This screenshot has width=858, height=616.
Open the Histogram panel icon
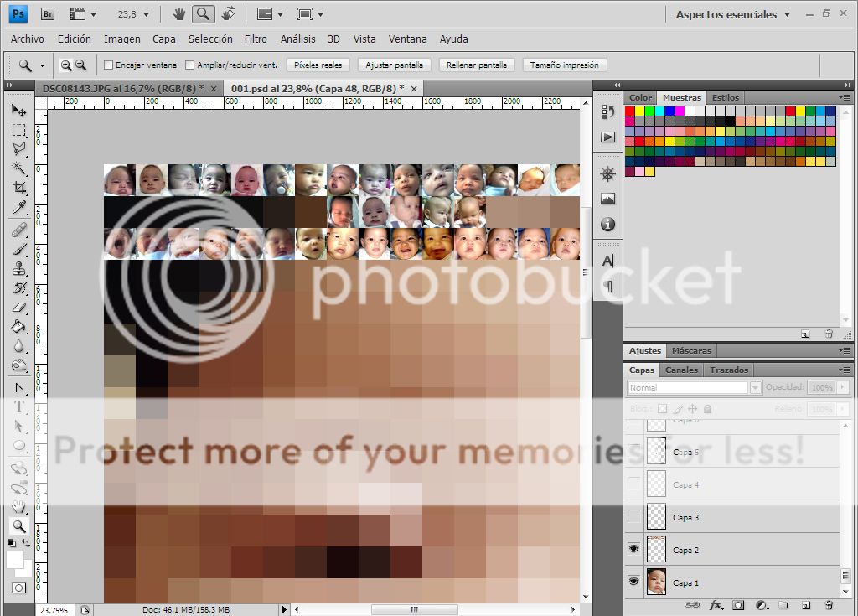608,199
